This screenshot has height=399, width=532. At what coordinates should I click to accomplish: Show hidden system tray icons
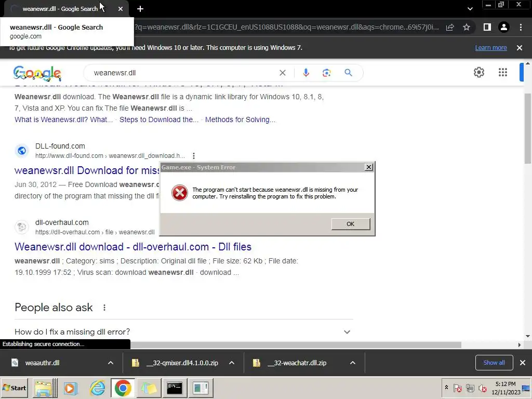[x=446, y=388]
